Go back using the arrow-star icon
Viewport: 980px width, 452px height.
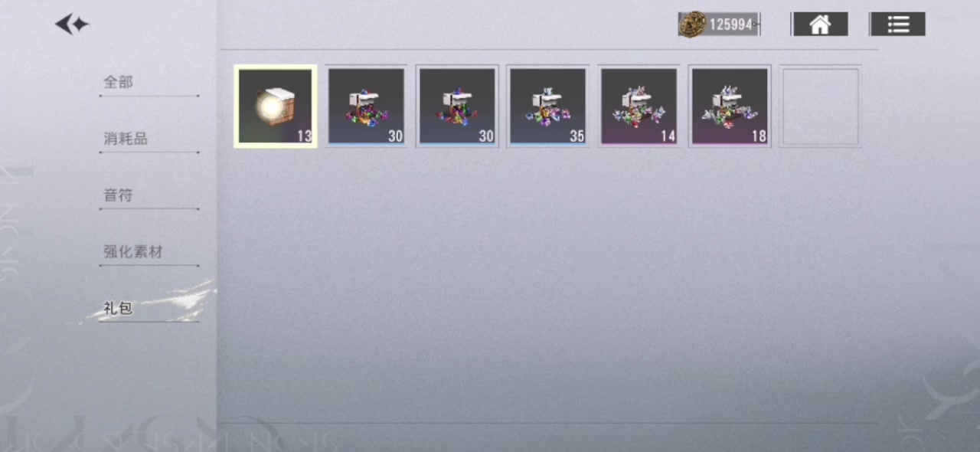pos(72,25)
